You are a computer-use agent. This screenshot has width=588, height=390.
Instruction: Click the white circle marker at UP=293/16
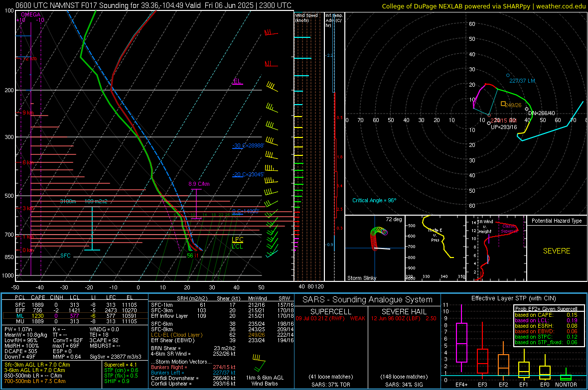click(489, 123)
